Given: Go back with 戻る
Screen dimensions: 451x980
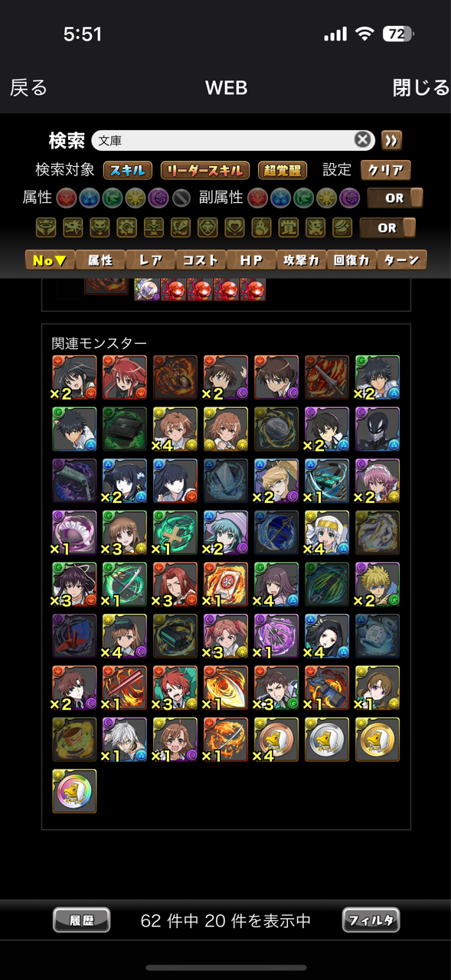Looking at the screenshot, I should click(29, 88).
